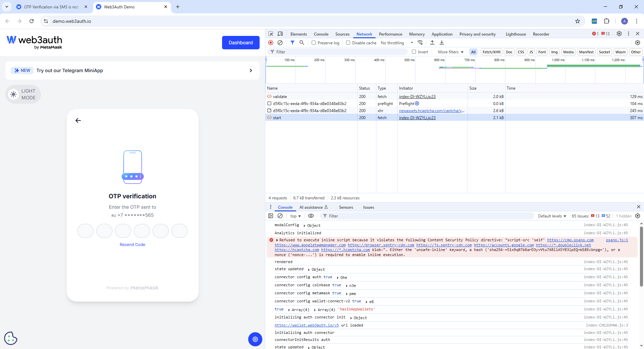The image size is (644, 349).
Task: Click the console scrollbar thumb
Action: point(641,256)
